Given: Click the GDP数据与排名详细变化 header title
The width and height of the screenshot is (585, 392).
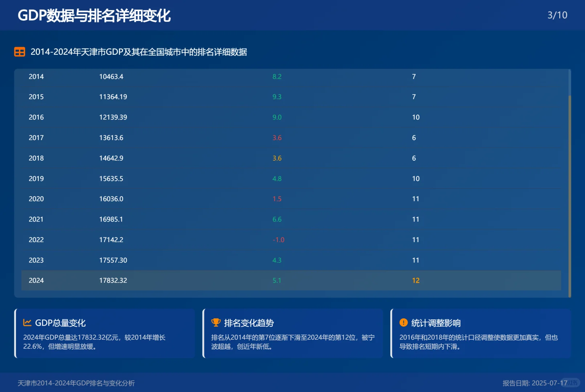Looking at the screenshot, I should click(94, 15).
